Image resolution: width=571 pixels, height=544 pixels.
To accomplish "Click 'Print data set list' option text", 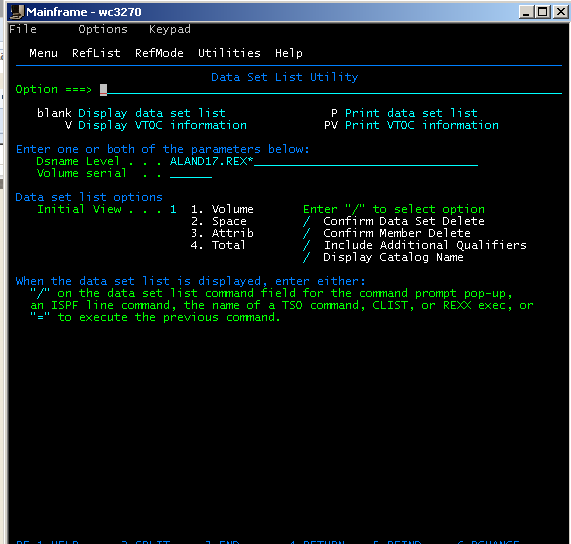I will [x=411, y=113].
